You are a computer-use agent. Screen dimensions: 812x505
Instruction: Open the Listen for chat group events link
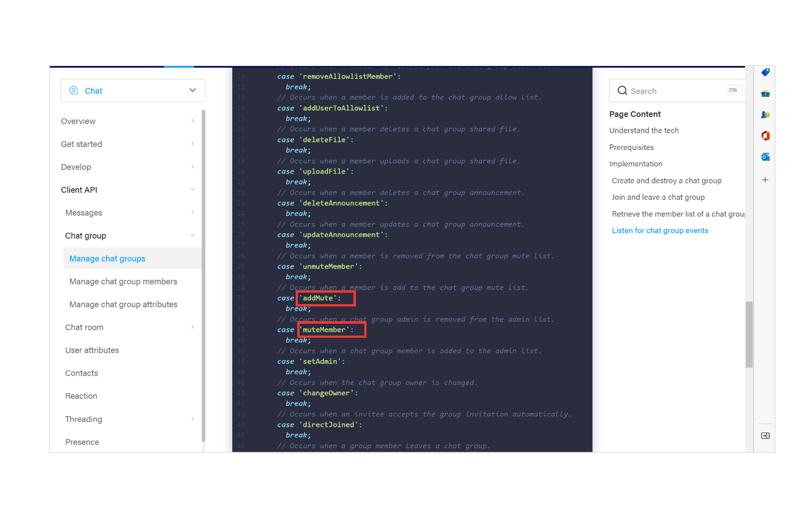tap(660, 230)
